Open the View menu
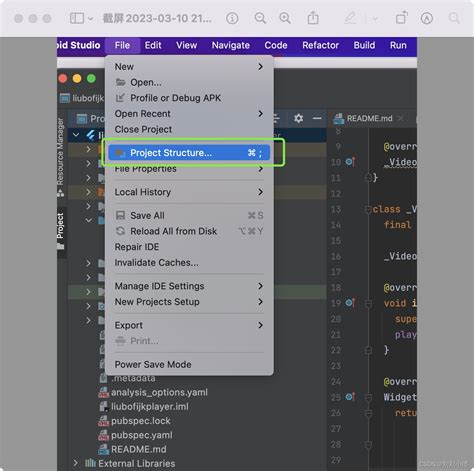 tap(187, 45)
